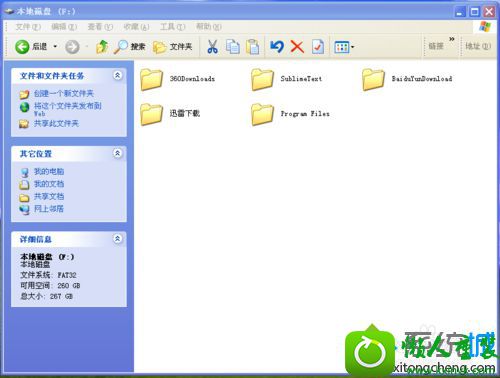This screenshot has width=500, height=378.
Task: Open 网上邻居 link
Action: pyautogui.click(x=49, y=209)
